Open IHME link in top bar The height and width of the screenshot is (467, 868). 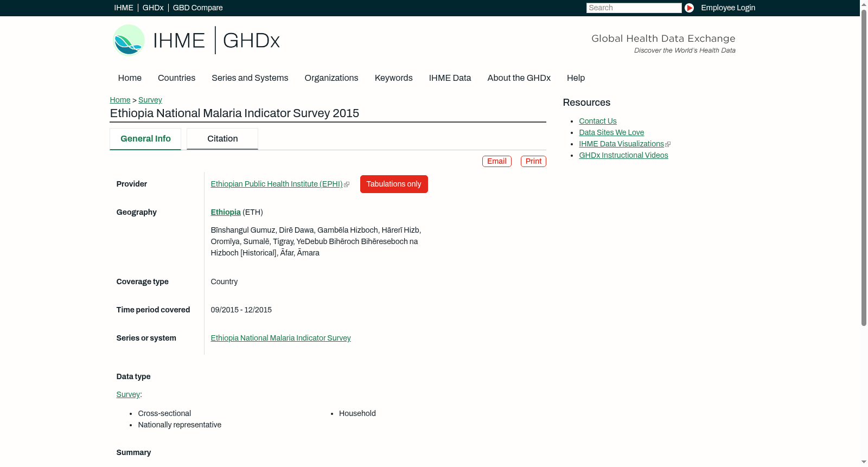[x=124, y=8]
